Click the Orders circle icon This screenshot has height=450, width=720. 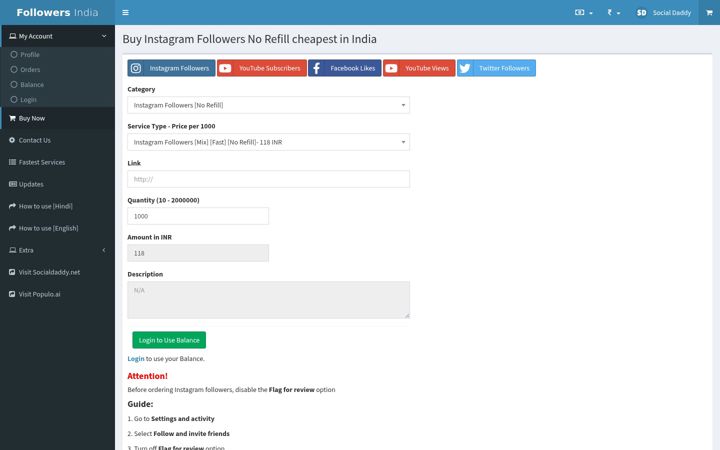[x=14, y=70]
